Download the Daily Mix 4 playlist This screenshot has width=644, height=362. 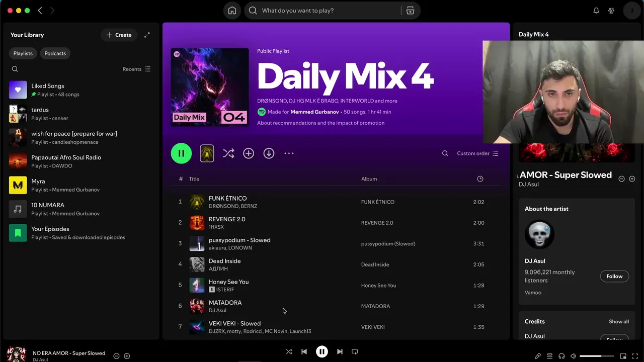tap(269, 153)
